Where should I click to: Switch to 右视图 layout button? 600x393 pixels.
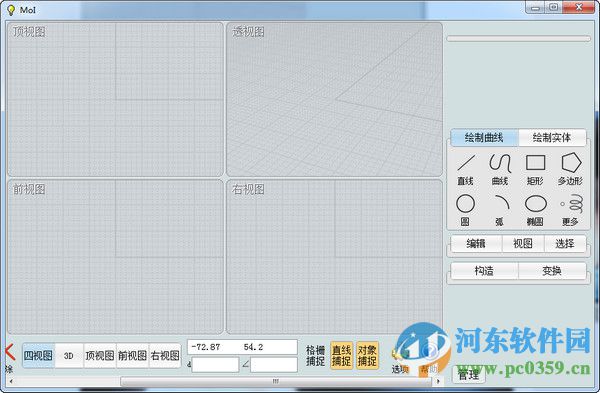click(165, 355)
